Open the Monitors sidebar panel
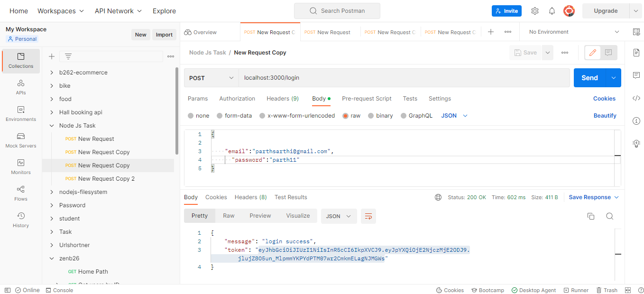This screenshot has width=644, height=294. coord(20,167)
